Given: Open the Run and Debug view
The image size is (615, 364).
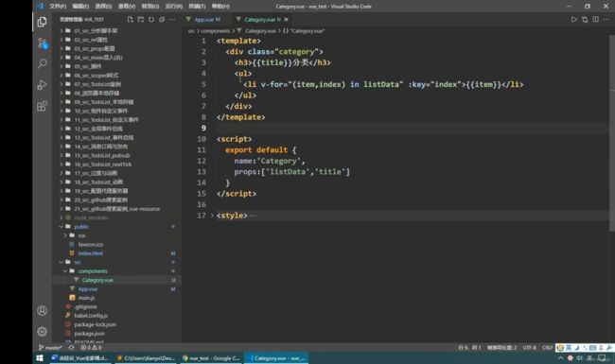Looking at the screenshot, I should point(42,85).
